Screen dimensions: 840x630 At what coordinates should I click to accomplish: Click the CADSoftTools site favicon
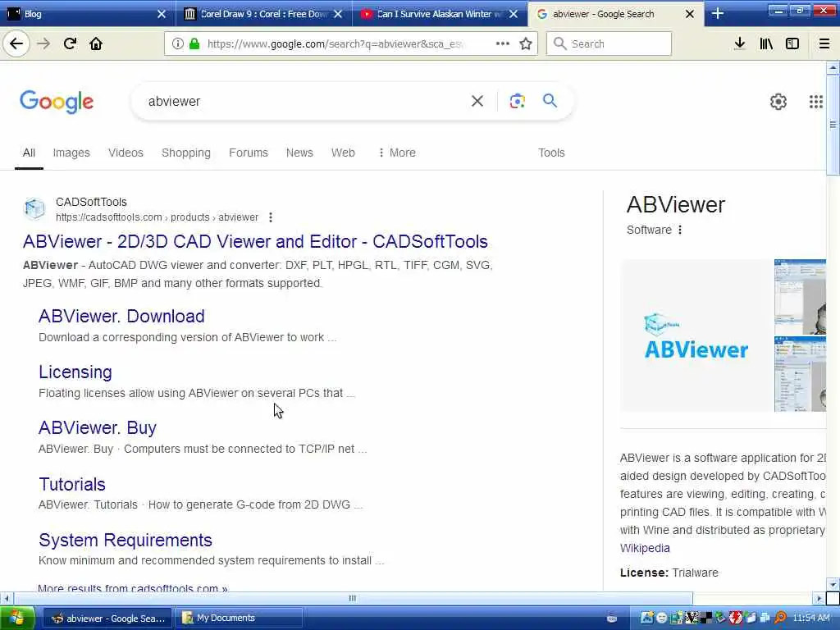(34, 209)
